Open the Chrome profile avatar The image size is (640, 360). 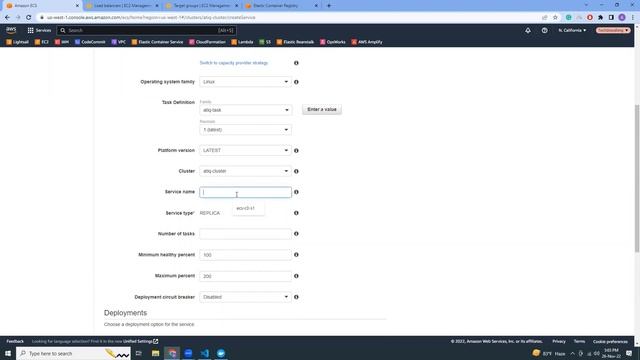(622, 18)
